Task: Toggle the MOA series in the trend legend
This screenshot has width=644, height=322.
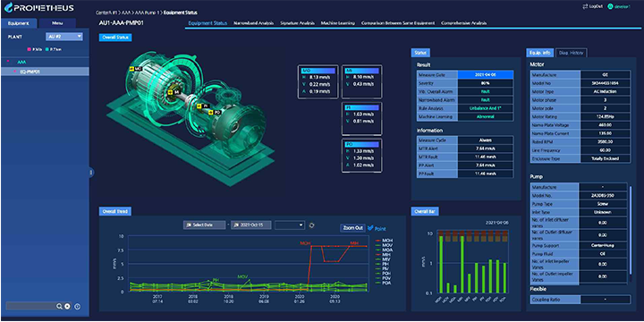Action: click(384, 250)
